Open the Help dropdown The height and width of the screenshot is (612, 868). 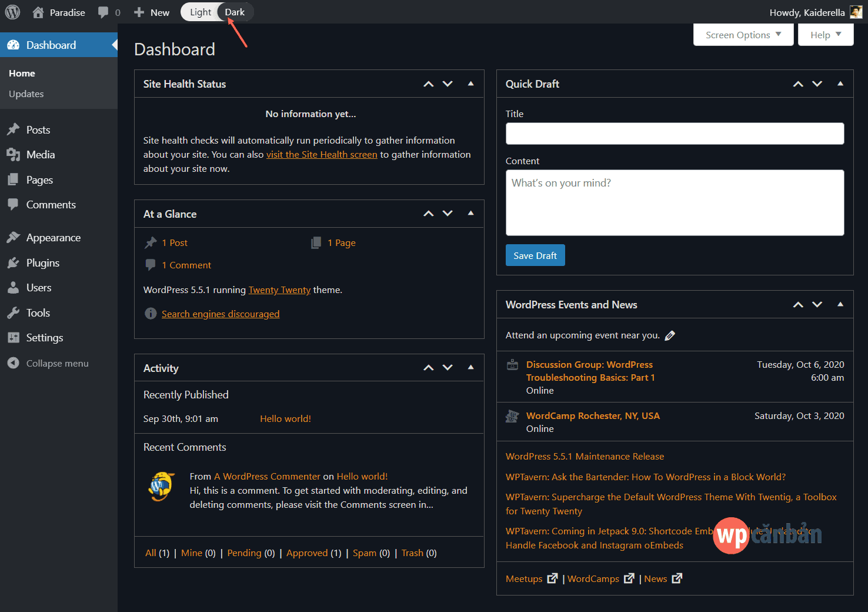pos(826,35)
